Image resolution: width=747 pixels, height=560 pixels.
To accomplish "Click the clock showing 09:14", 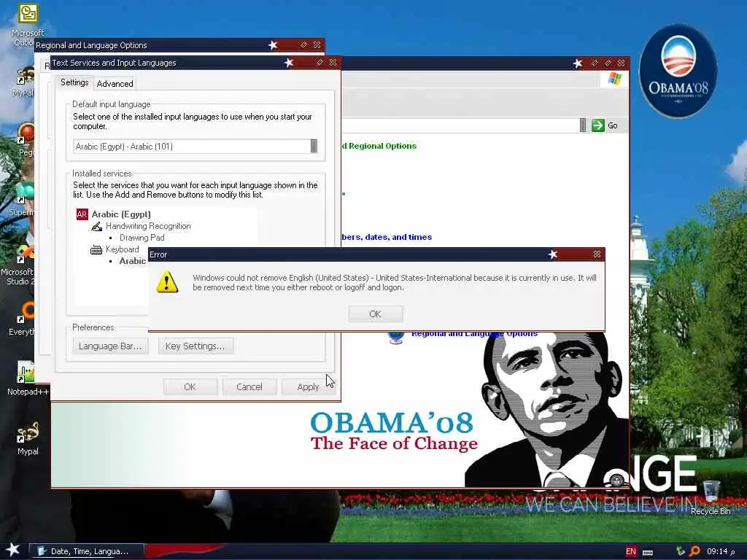I will click(x=718, y=551).
